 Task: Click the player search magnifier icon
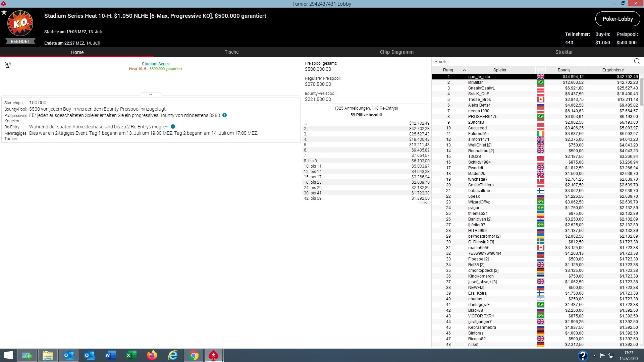pos(637,61)
